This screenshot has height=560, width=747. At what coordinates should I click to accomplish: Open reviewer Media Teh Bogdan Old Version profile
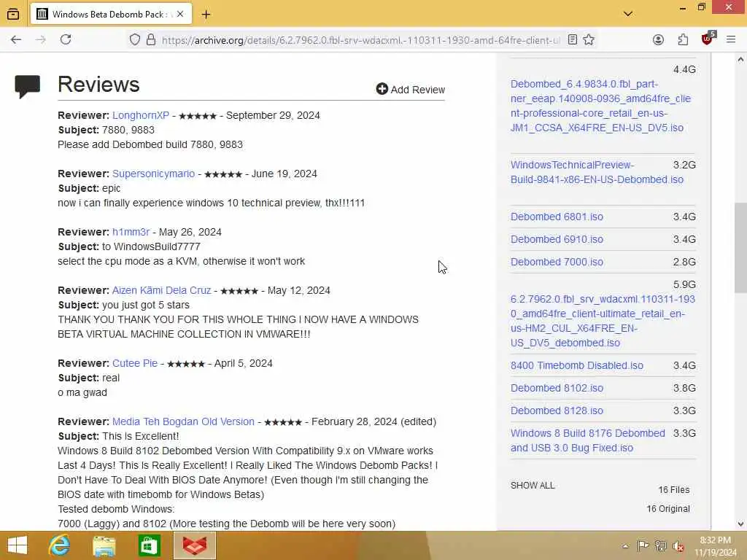pos(183,421)
